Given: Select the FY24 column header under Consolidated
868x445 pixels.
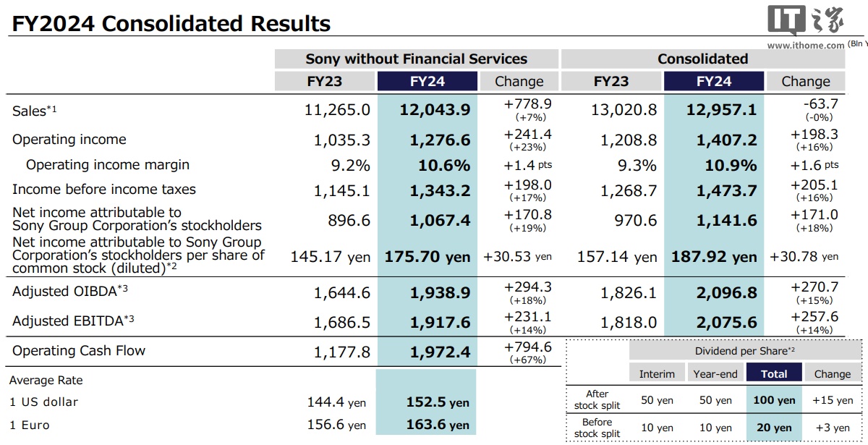Looking at the screenshot, I should coord(714,81).
